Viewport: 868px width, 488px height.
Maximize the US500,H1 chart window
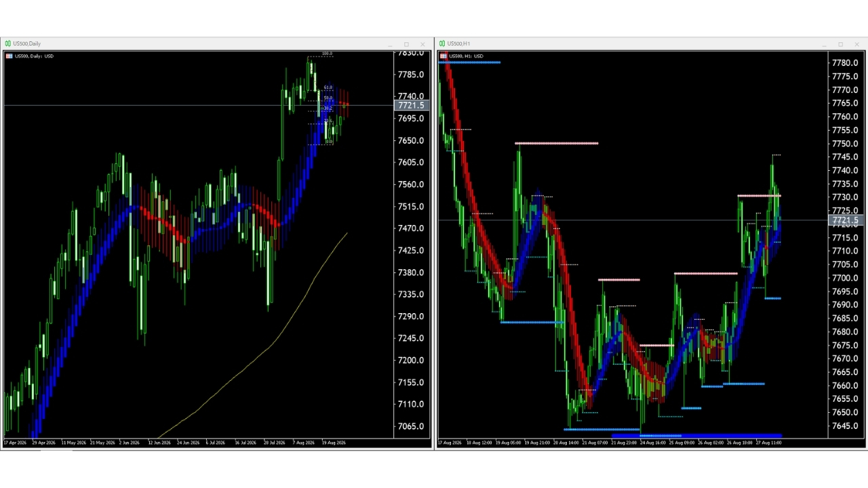(840, 45)
